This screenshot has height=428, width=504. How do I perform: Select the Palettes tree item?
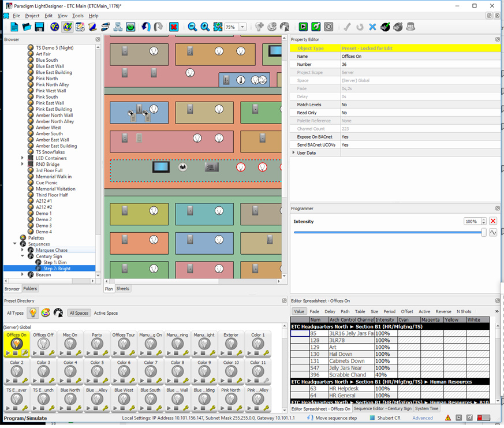tap(36, 237)
